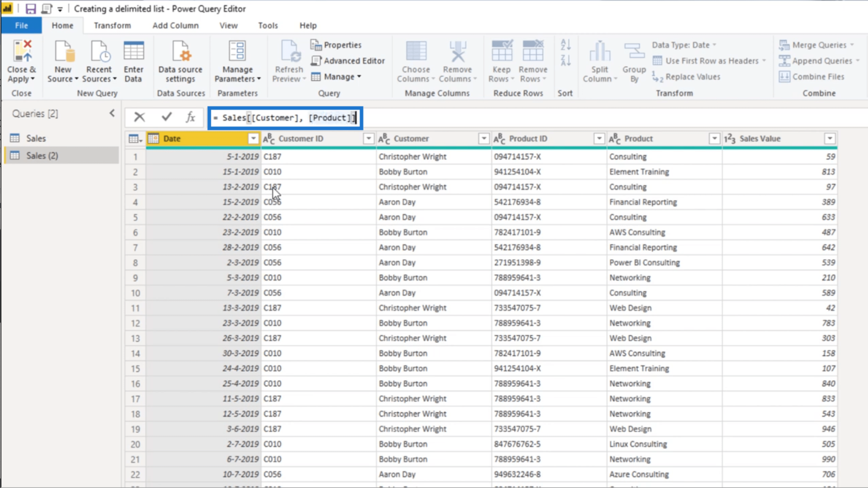Confirm the formula with the checkmark
The image size is (868, 488).
click(166, 117)
